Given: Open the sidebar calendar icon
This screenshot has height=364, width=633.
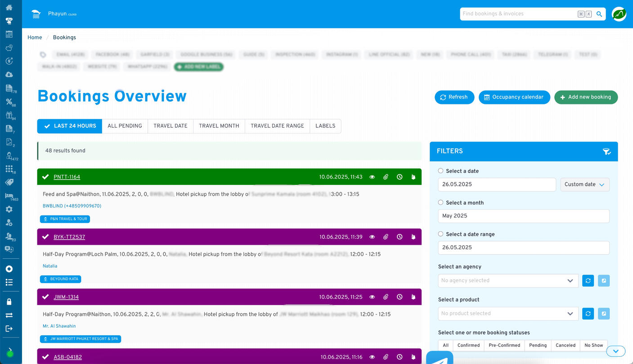Looking at the screenshot, I should [9, 34].
